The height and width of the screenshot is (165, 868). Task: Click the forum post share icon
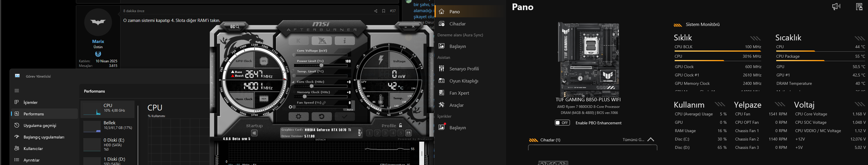pyautogui.click(x=375, y=11)
